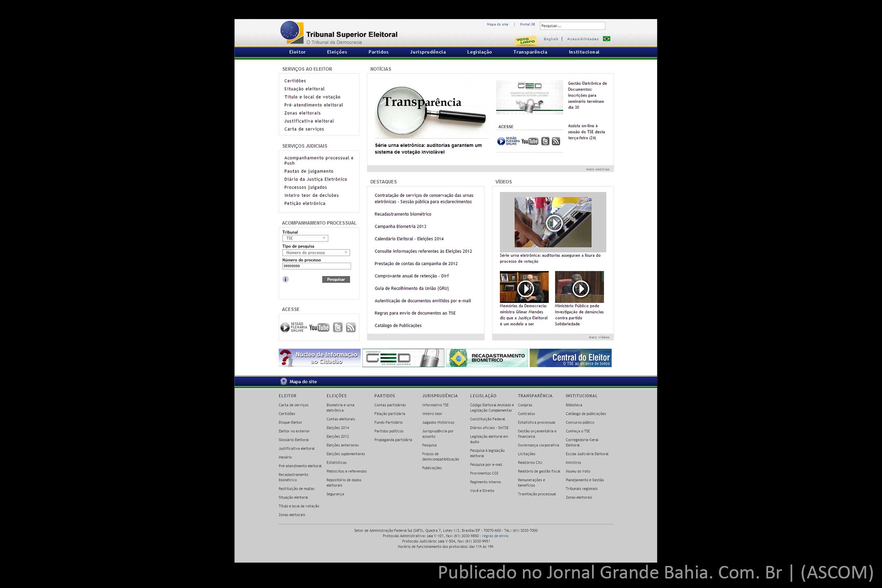882x588 pixels.
Task: Click the header Pesquisar search field
Action: coord(572,26)
